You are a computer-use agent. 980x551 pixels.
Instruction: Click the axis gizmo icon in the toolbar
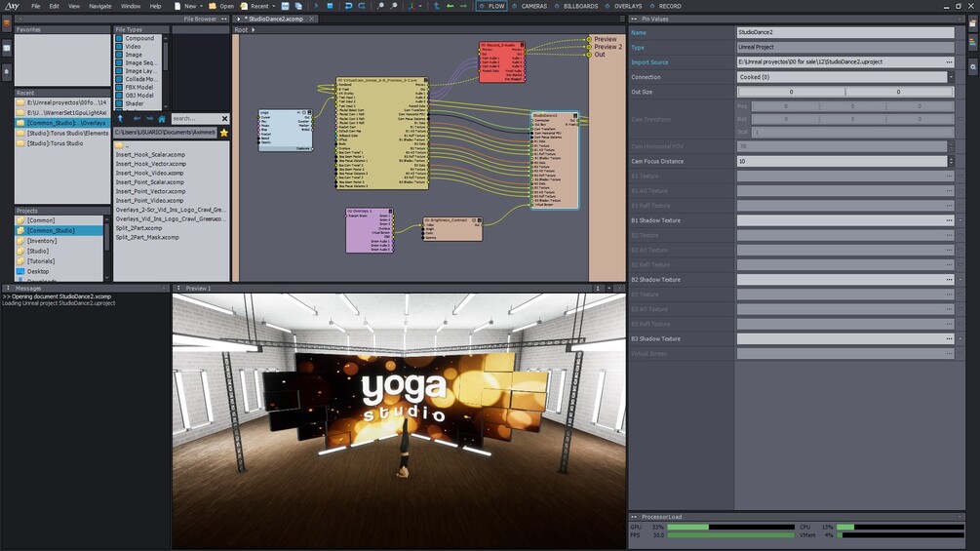pyautogui.click(x=412, y=6)
